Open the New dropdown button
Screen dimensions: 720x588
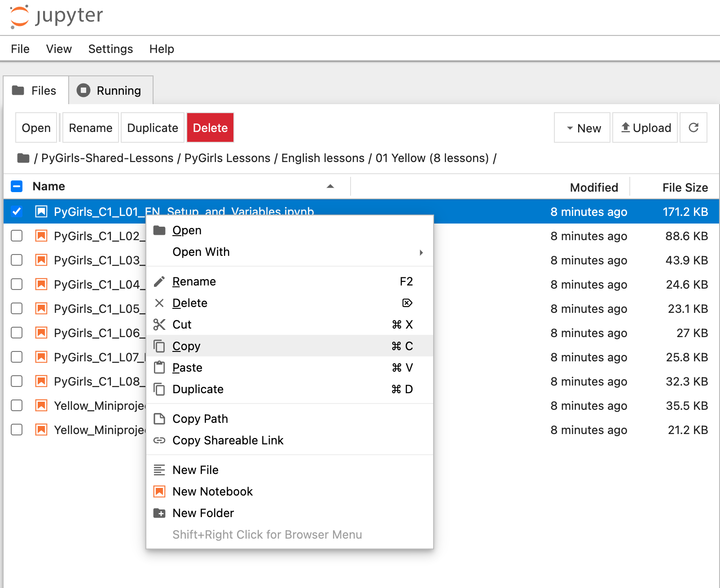point(582,127)
